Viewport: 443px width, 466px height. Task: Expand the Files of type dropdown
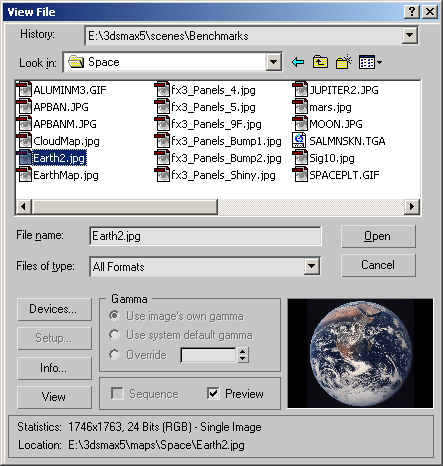[312, 266]
